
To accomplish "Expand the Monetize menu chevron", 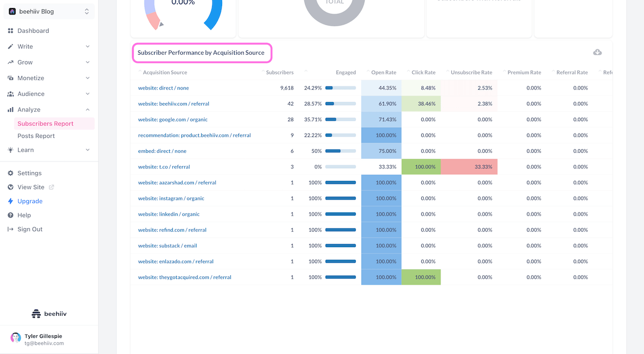I will pos(87,78).
